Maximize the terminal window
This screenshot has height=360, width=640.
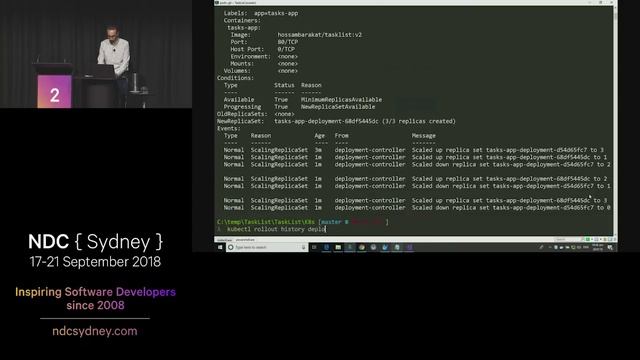pos(601,2)
